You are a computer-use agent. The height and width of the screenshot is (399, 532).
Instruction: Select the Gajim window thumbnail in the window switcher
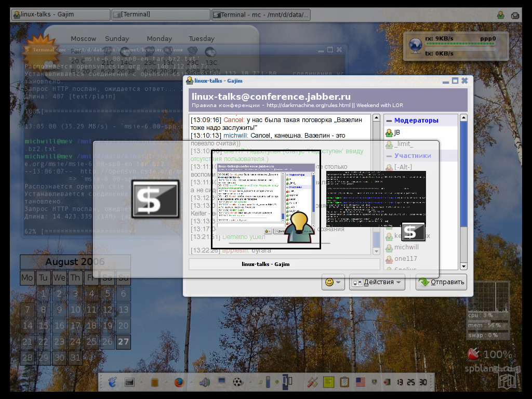coord(266,199)
